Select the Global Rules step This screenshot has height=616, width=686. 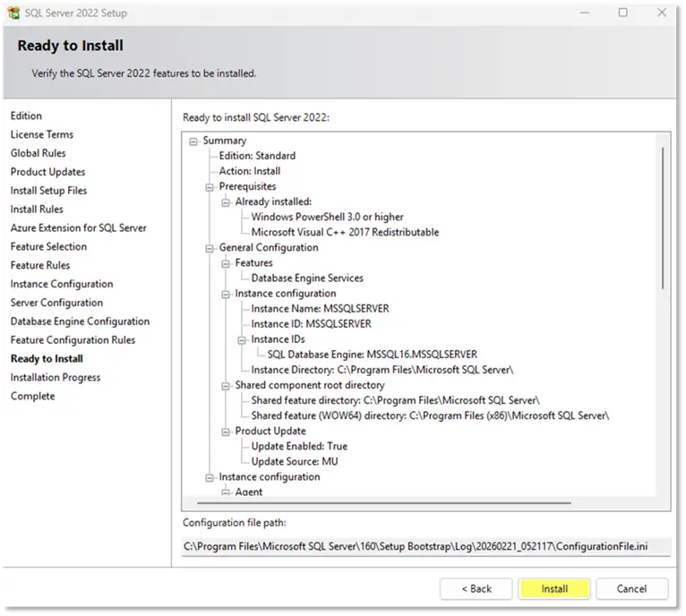coord(39,153)
